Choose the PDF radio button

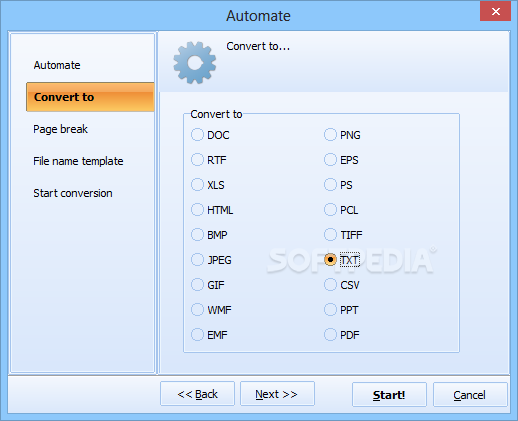click(x=330, y=335)
